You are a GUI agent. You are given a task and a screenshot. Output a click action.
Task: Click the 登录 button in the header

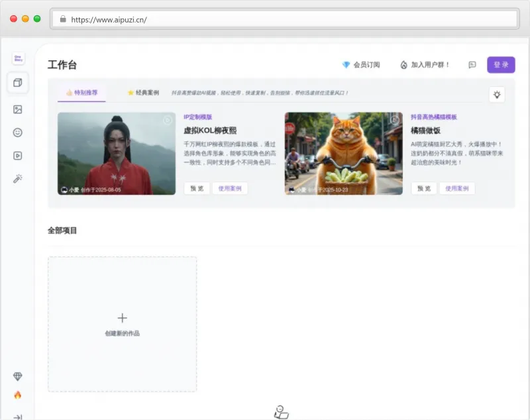pos(502,65)
